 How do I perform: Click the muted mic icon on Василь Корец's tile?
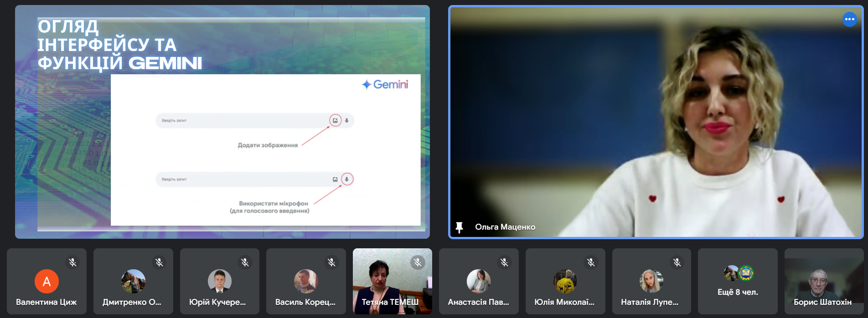pos(331,262)
